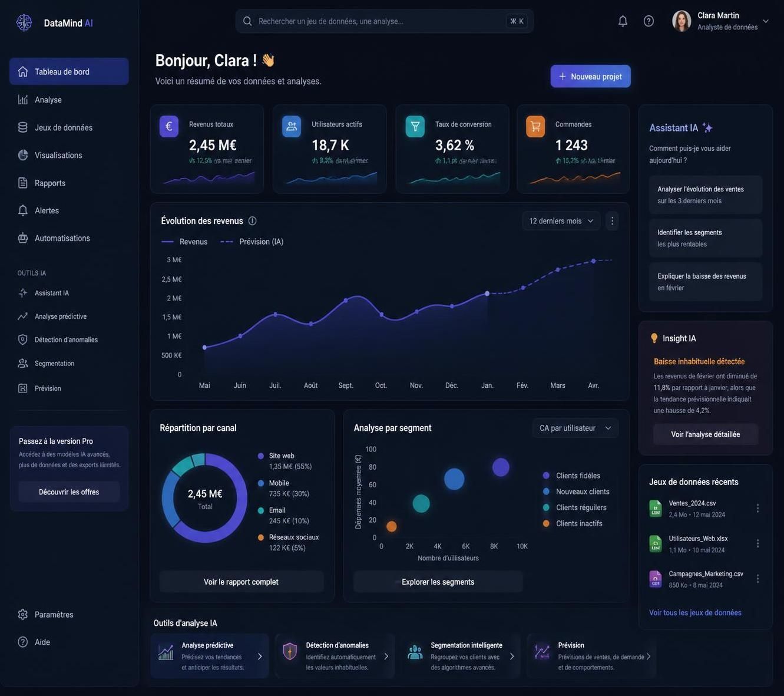784x696 pixels.
Task: Click the Nouveau projet button
Action: pos(590,77)
